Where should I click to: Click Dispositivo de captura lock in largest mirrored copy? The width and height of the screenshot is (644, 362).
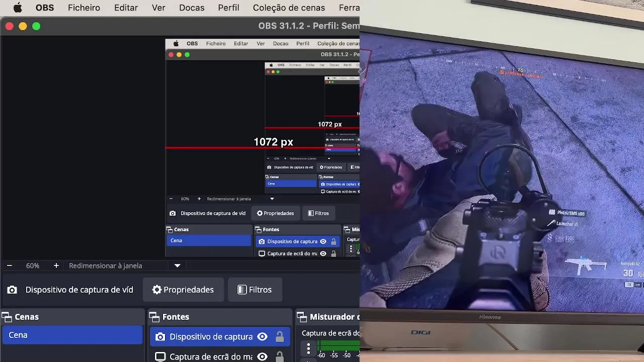point(333,241)
